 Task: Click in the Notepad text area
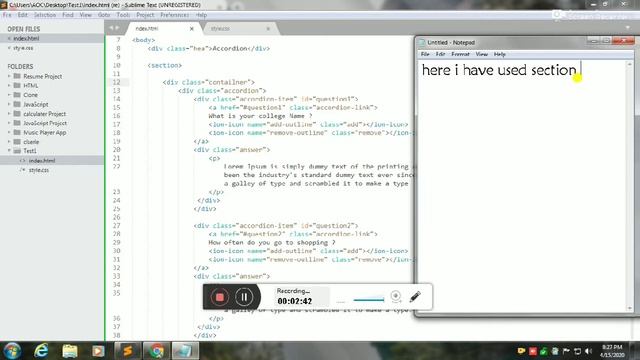[522, 186]
